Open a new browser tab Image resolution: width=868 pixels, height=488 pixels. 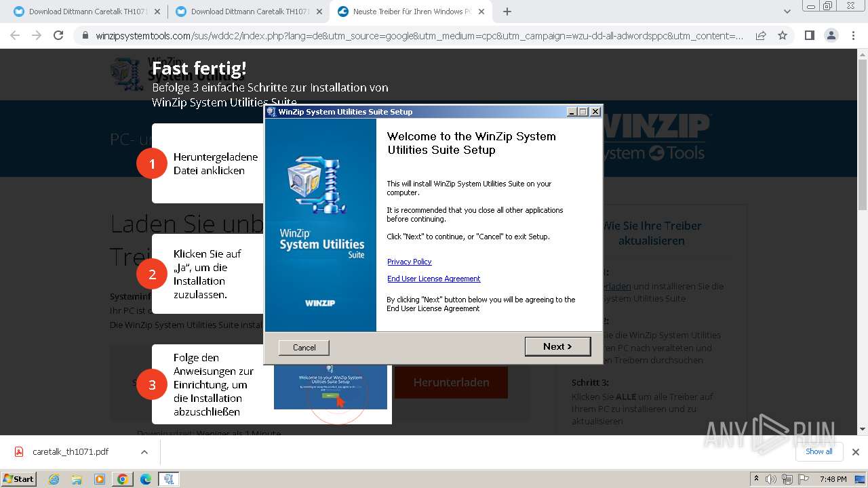tap(507, 12)
